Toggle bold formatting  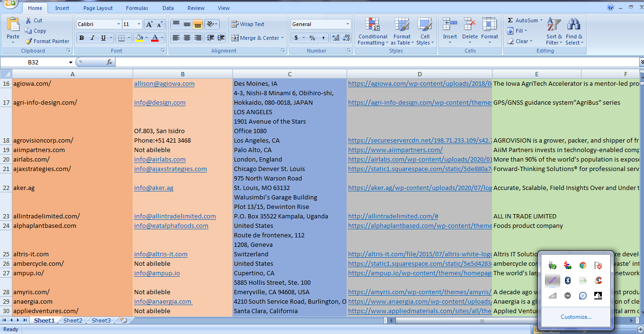pos(82,37)
